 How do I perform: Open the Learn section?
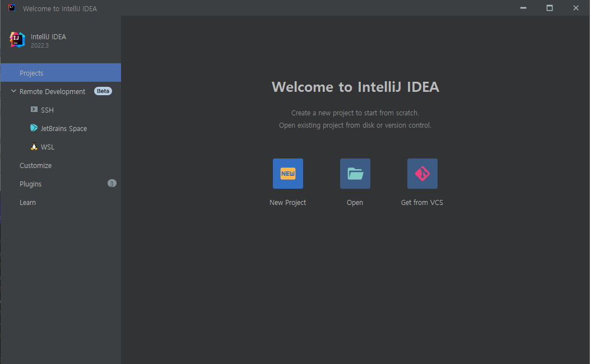coord(27,202)
